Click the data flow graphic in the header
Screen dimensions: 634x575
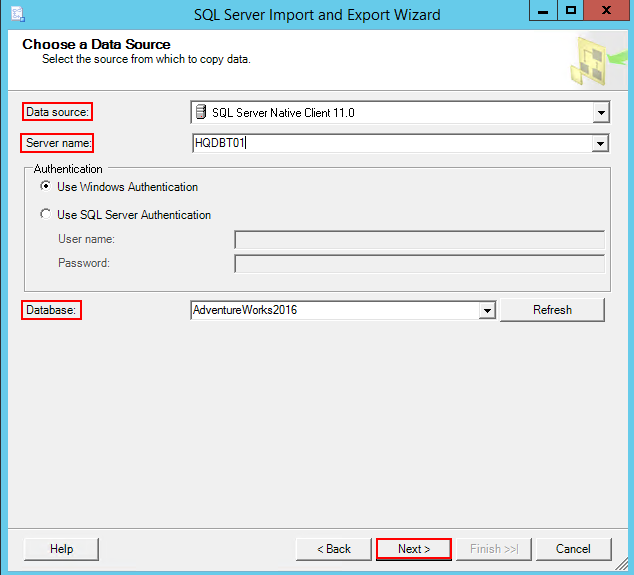pos(599,61)
